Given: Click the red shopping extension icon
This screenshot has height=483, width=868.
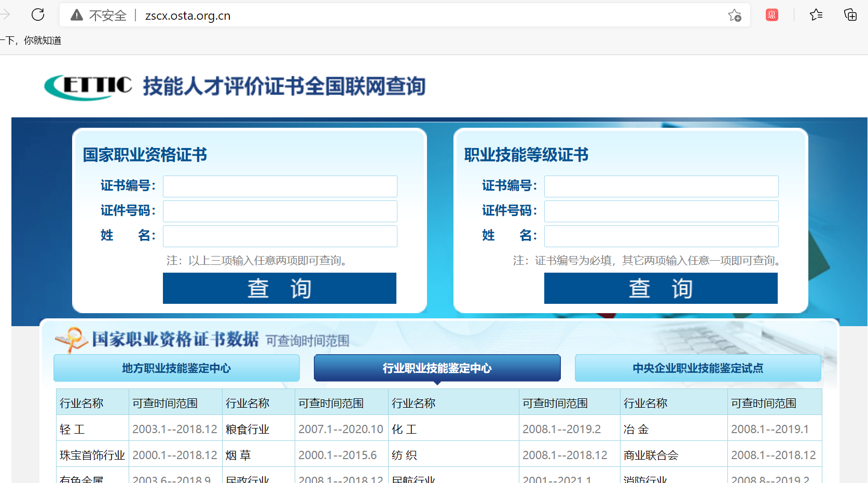Looking at the screenshot, I should click(771, 15).
